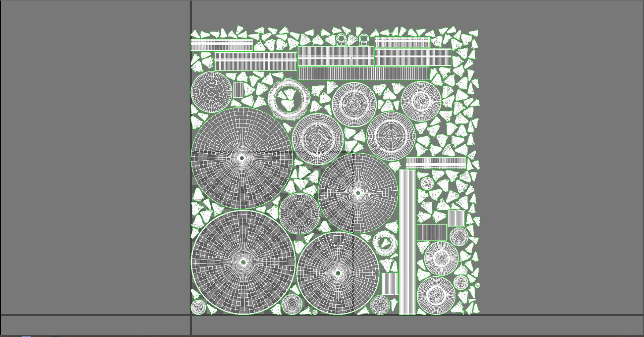644x337 pixels.
Task: Click the top-left horizontal striped UV strip
Action: pos(222,45)
